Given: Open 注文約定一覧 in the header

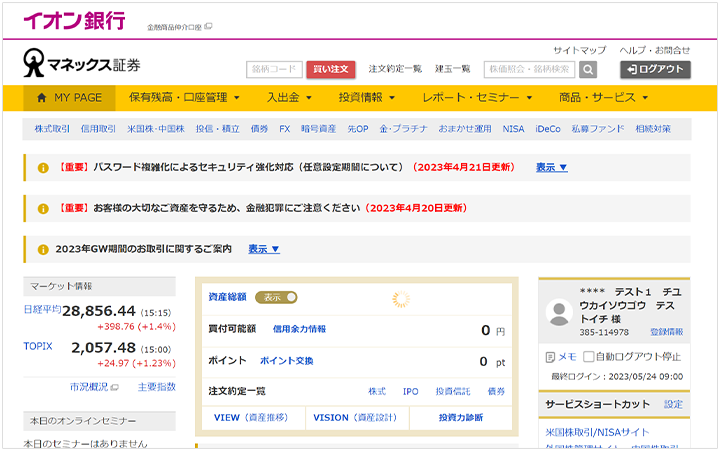Looking at the screenshot, I should [x=395, y=69].
